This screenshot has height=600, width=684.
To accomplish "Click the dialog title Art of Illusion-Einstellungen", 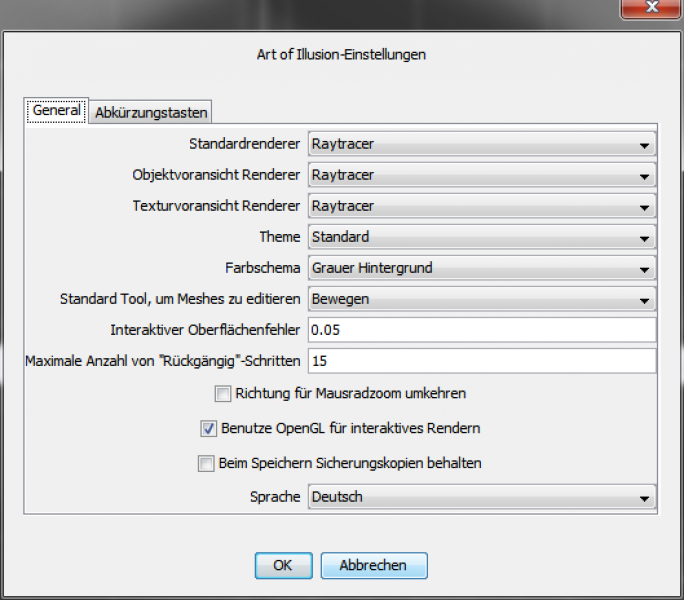I will click(x=341, y=55).
